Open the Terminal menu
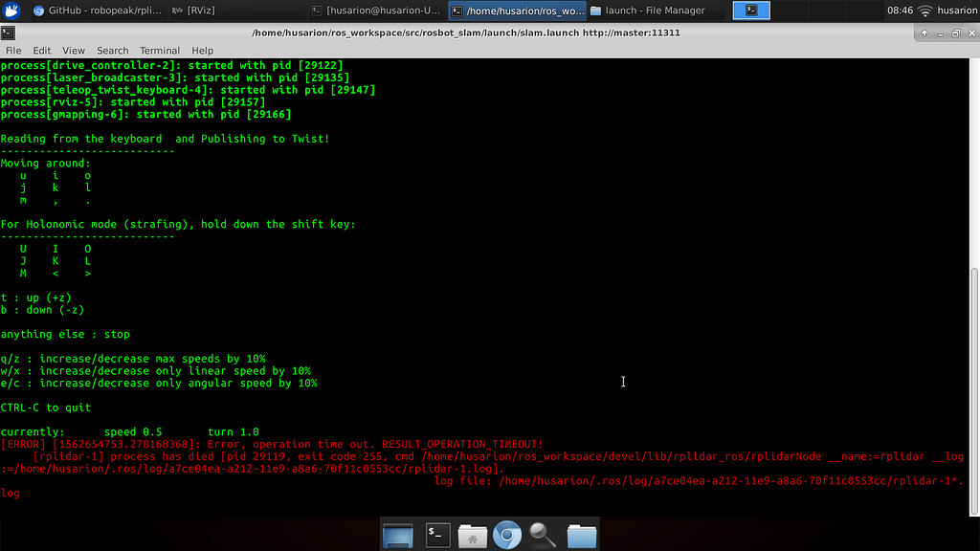The image size is (980, 551). pos(159,51)
